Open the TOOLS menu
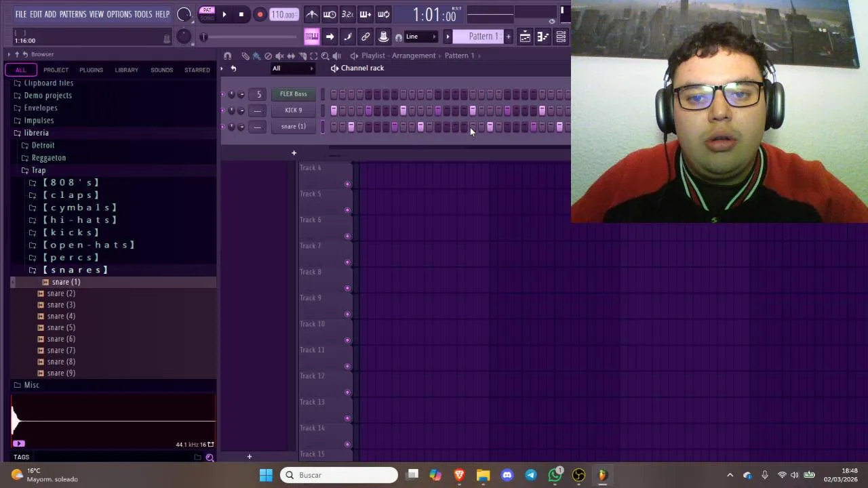 tap(143, 14)
